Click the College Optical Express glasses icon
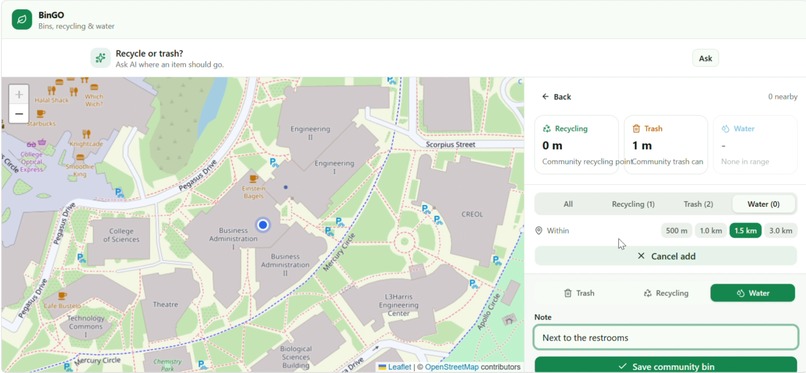806x373 pixels. point(31,144)
